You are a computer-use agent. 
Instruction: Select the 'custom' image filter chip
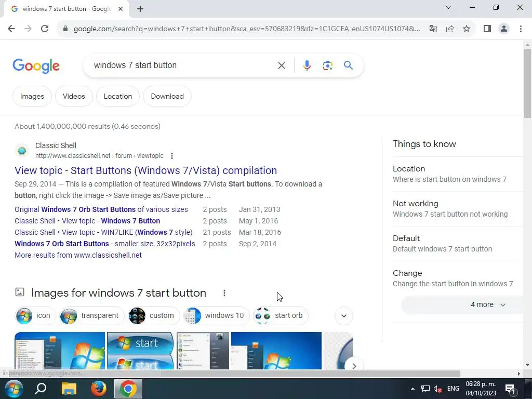point(154,315)
